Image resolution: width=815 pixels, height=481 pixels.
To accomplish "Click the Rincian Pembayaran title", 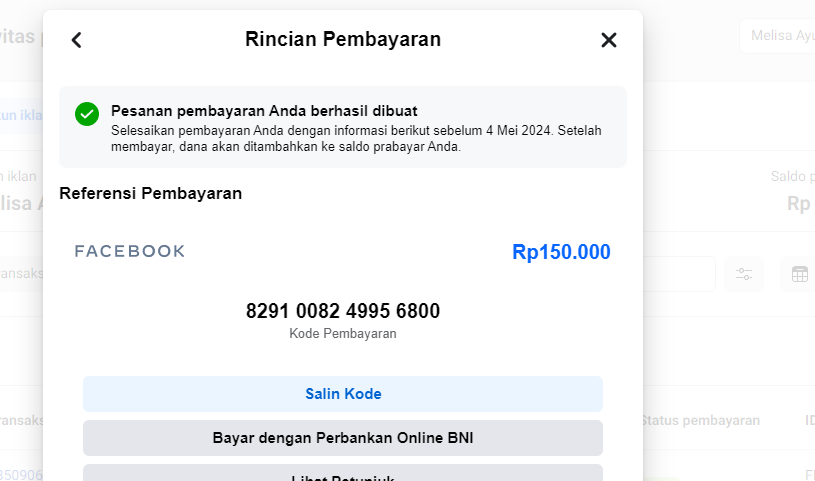I will coord(342,40).
